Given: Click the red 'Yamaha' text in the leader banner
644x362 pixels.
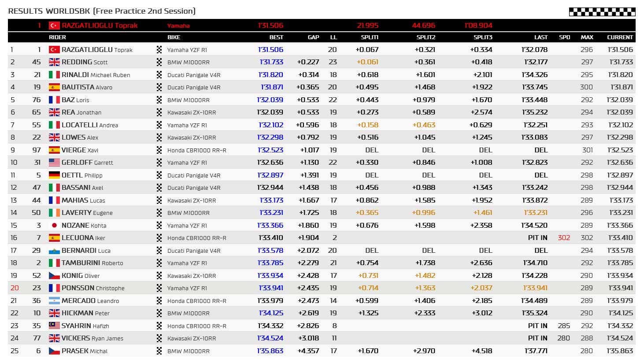Looking at the screenshot, I should tap(178, 26).
